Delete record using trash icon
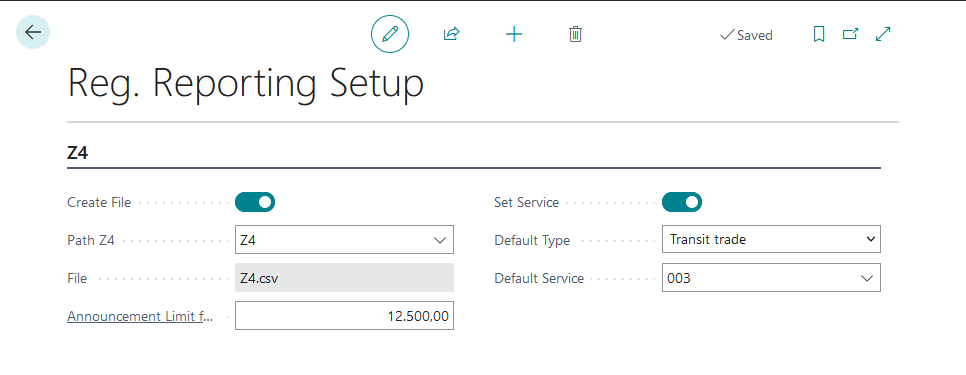The image size is (966, 375). (575, 34)
